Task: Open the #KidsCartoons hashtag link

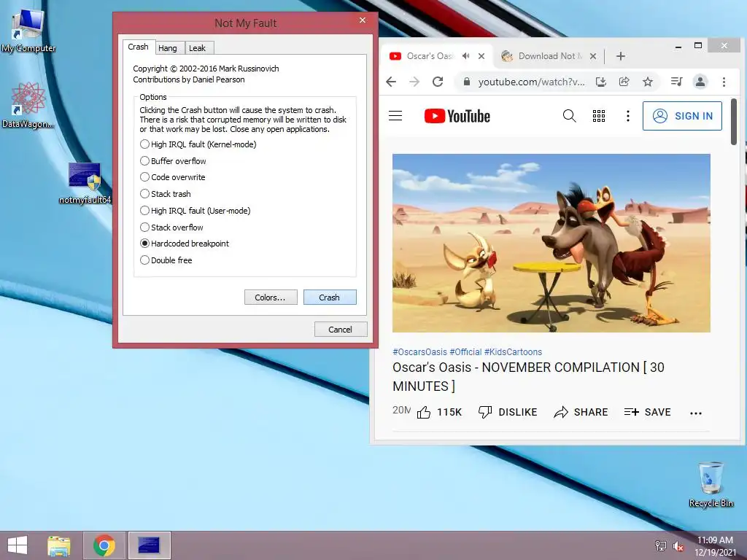Action: (x=513, y=352)
